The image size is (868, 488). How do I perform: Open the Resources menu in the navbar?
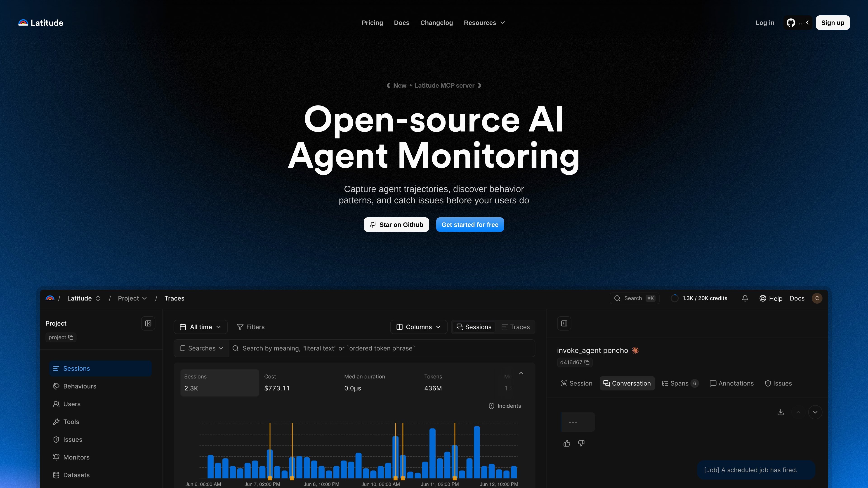[484, 23]
